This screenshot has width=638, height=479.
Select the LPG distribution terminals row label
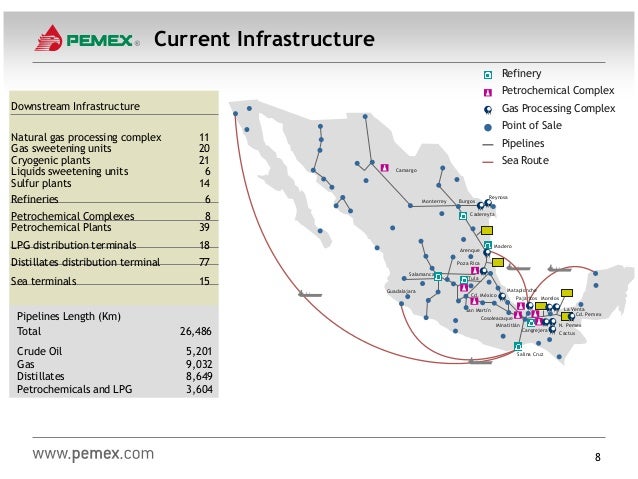[x=74, y=245]
